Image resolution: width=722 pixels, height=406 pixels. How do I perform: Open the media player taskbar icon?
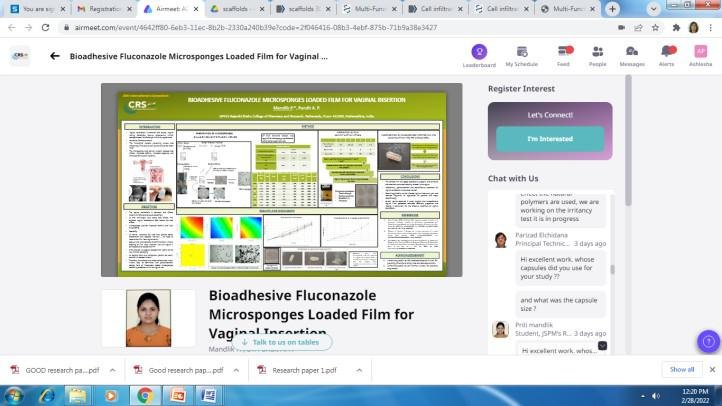111,395
